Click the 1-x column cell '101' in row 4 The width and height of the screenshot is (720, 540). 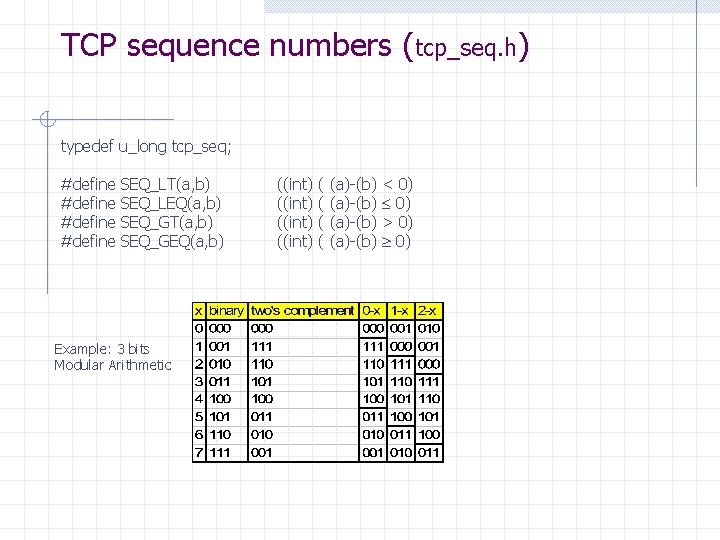401,399
